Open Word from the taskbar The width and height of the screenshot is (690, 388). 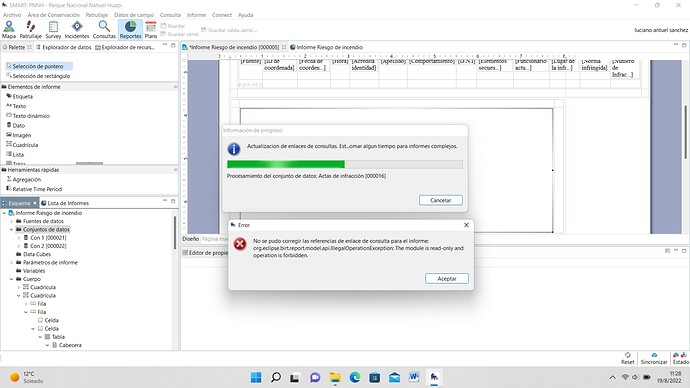[414, 377]
